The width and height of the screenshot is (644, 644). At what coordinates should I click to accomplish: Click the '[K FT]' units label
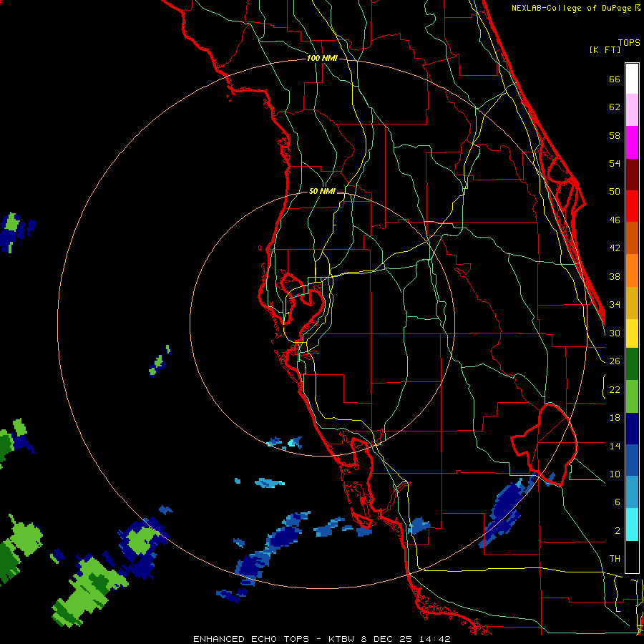pos(605,50)
